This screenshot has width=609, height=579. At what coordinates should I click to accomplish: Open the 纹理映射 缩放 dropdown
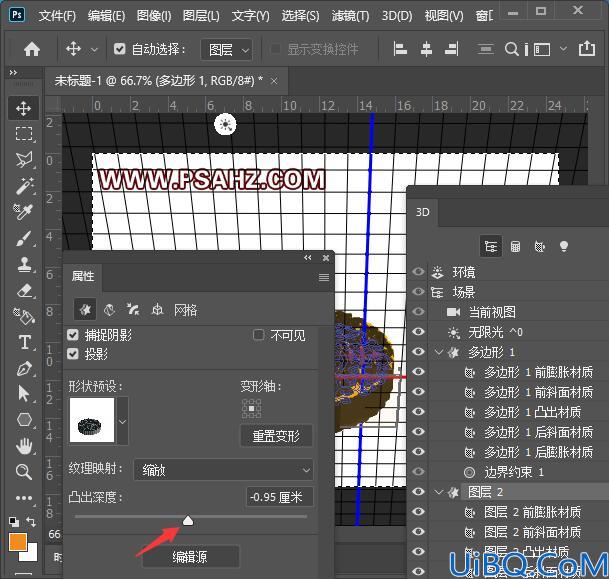[223, 470]
